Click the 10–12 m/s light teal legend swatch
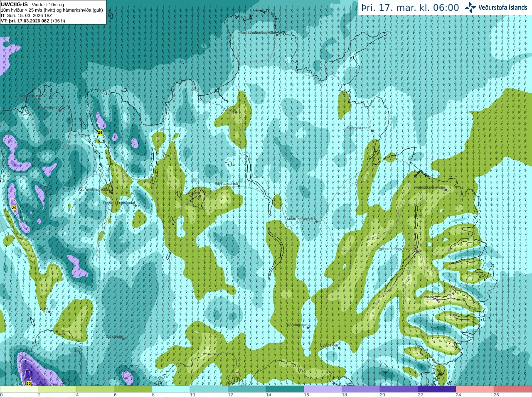 pyautogui.click(x=209, y=389)
